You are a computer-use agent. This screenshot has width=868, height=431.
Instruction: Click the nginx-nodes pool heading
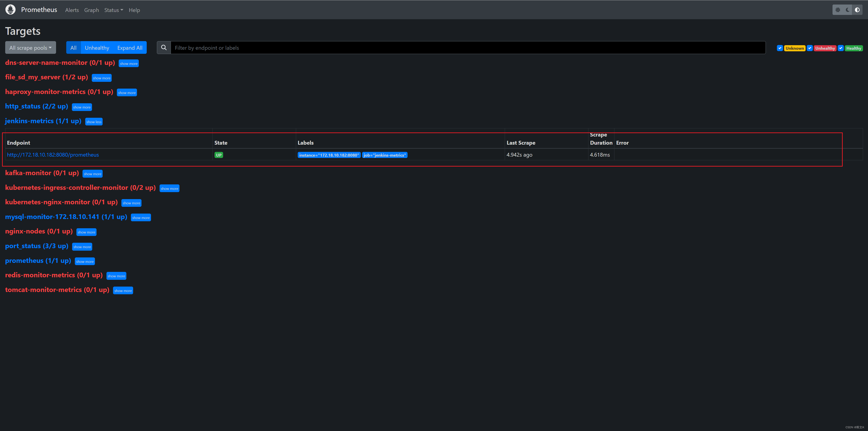pos(39,231)
